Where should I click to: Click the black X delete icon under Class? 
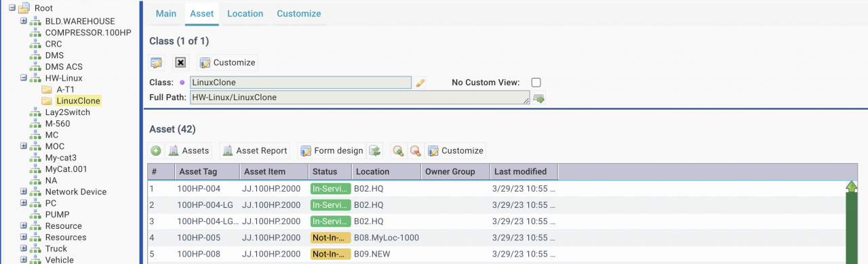180,62
